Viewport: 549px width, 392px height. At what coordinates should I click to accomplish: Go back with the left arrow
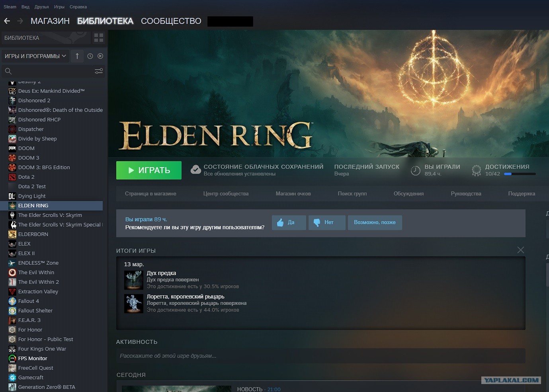7,21
